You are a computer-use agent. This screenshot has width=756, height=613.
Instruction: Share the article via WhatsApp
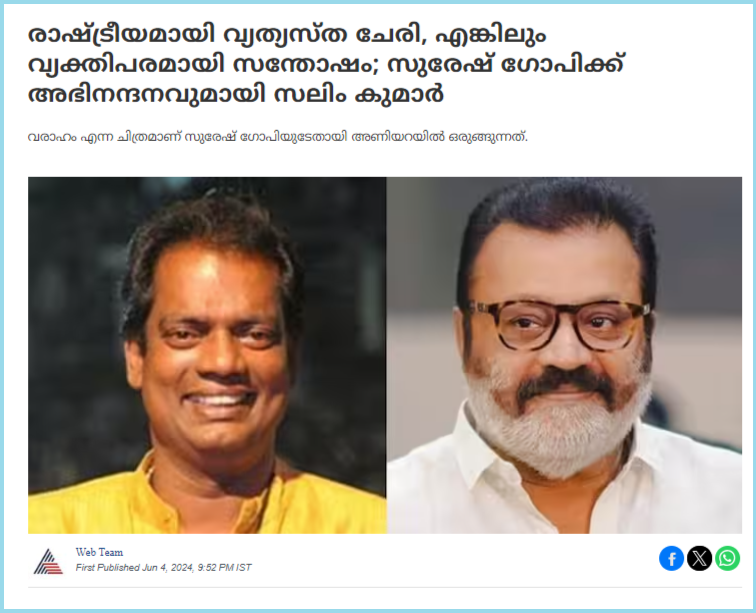point(728,559)
